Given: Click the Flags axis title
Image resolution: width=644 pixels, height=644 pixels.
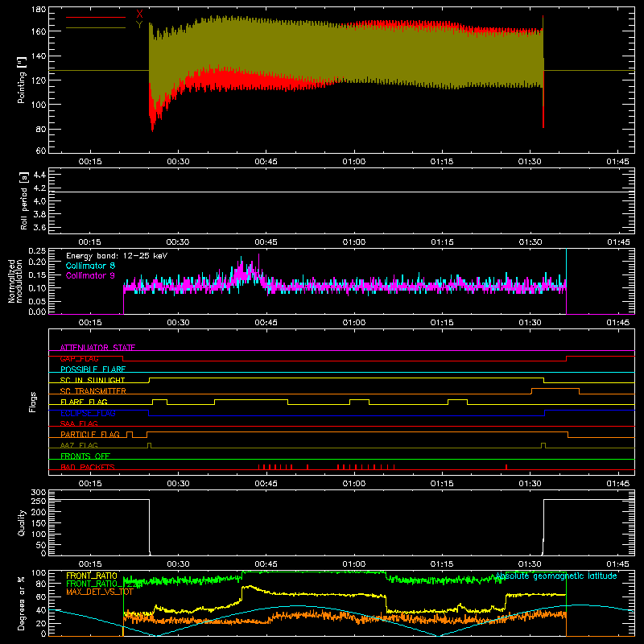Looking at the screenshot, I should (x=33, y=402).
